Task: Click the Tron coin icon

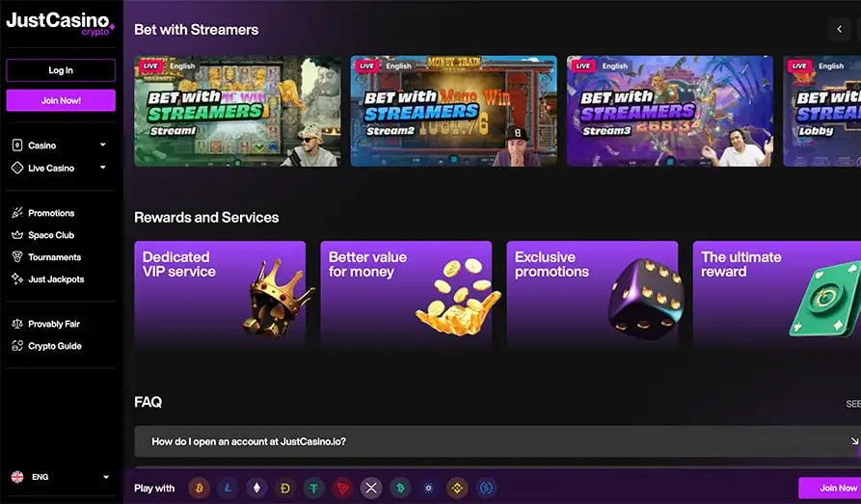Action: click(x=342, y=489)
